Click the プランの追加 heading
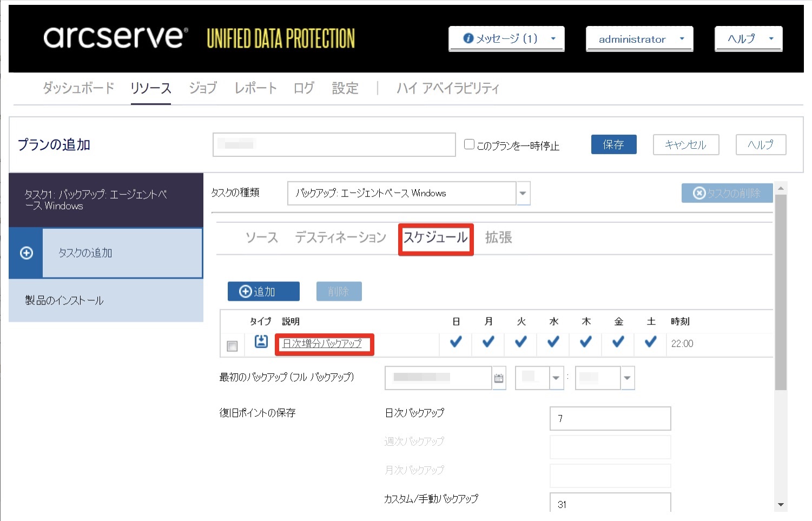Image resolution: width=812 pixels, height=521 pixels. (54, 144)
